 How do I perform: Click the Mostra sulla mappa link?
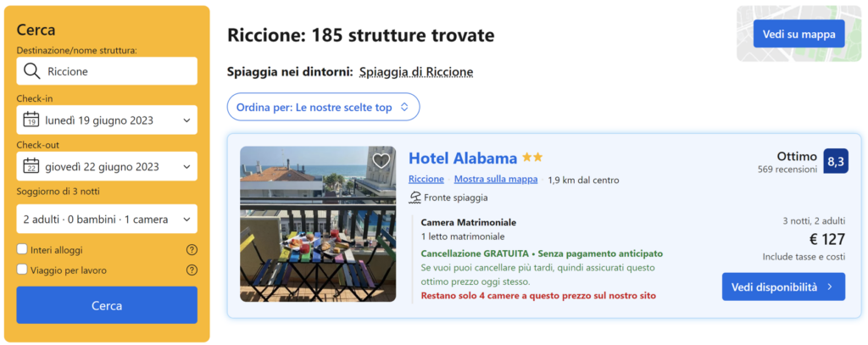[496, 179]
